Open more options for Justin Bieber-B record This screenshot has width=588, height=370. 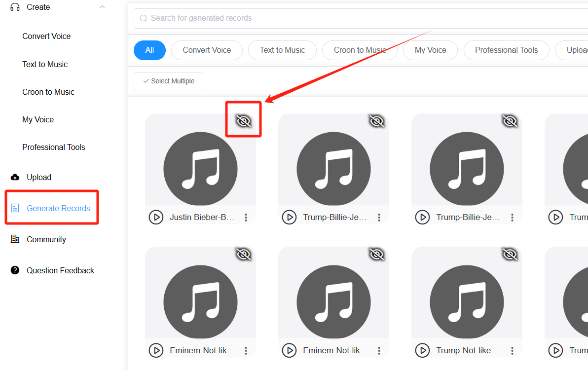click(246, 218)
